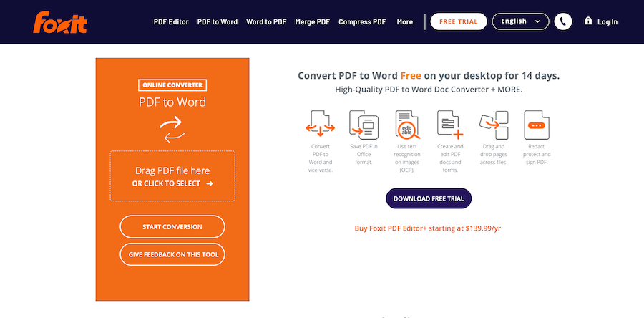Click 'Create and edit PDF docs and forms' caption
The image size is (644, 318).
click(450, 158)
